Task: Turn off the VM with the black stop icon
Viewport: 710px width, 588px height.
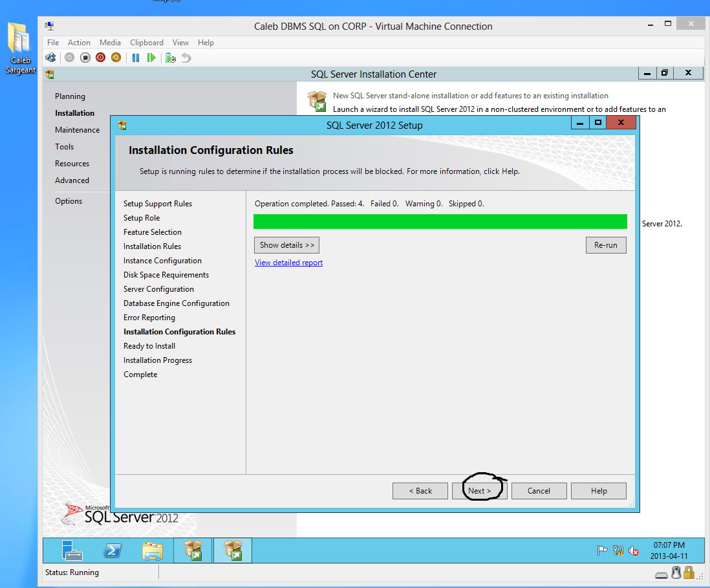Action: pyautogui.click(x=85, y=58)
